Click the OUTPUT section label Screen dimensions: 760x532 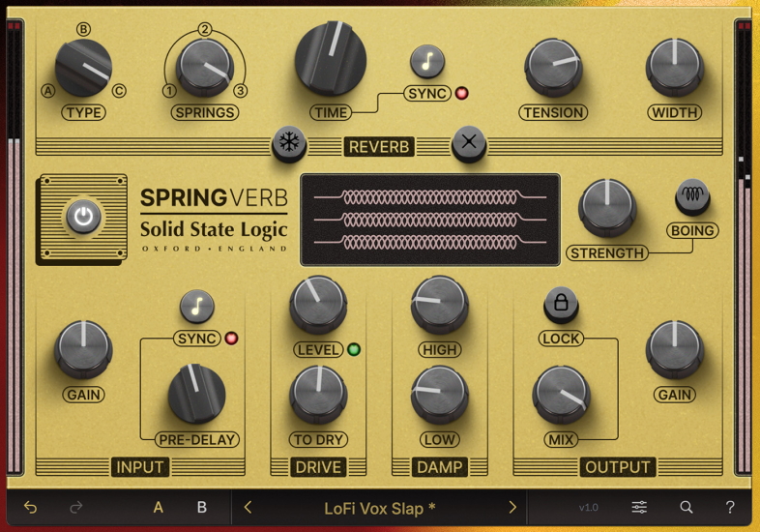point(618,467)
